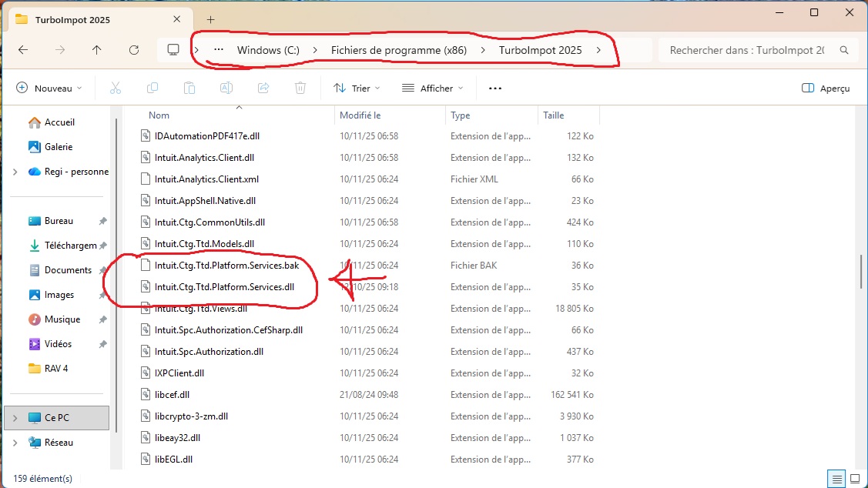Click the file icon of Intuit.Analytics.Client.xml
The image size is (868, 488).
[x=145, y=179]
